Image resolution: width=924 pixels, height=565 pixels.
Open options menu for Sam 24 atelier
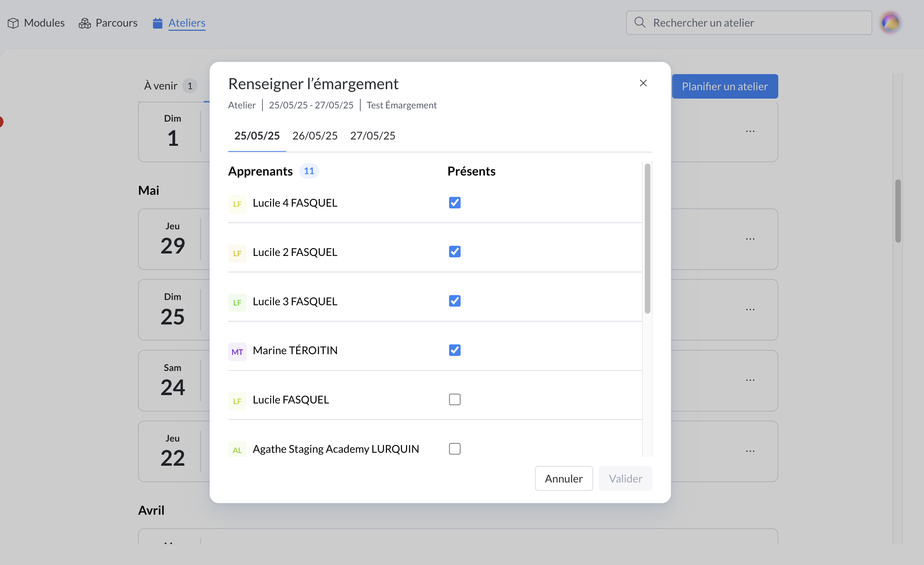[x=750, y=380]
